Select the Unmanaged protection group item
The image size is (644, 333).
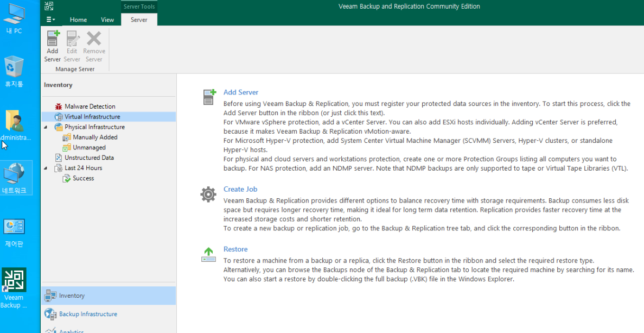click(x=89, y=148)
